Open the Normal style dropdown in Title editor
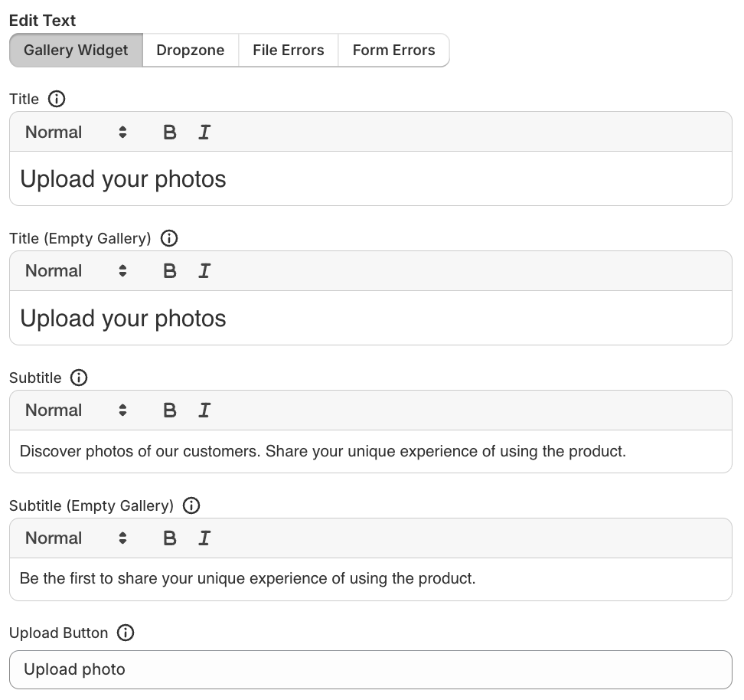Viewport: 744px width, 700px height. click(76, 132)
